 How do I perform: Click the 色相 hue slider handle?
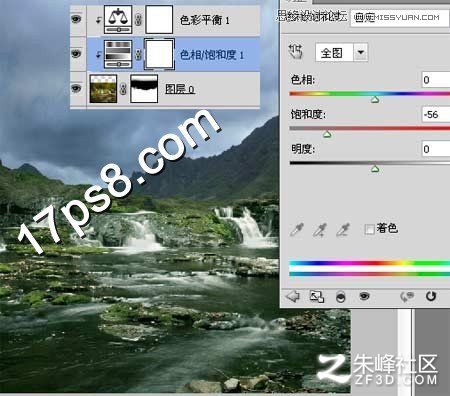[375, 99]
